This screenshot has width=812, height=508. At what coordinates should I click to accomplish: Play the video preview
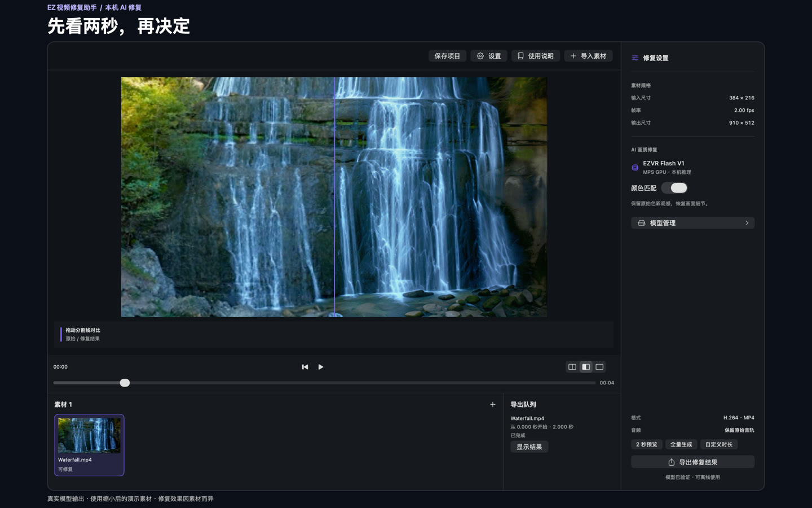[321, 367]
